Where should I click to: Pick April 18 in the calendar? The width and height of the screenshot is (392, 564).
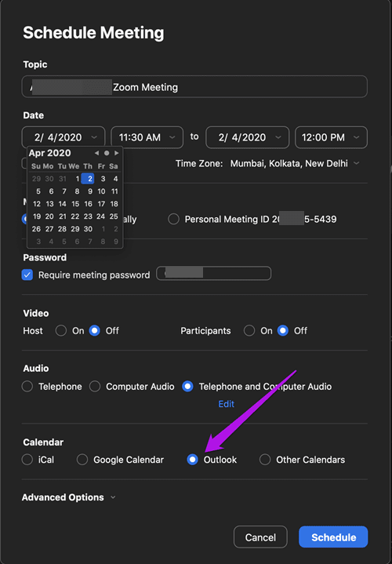(114, 204)
